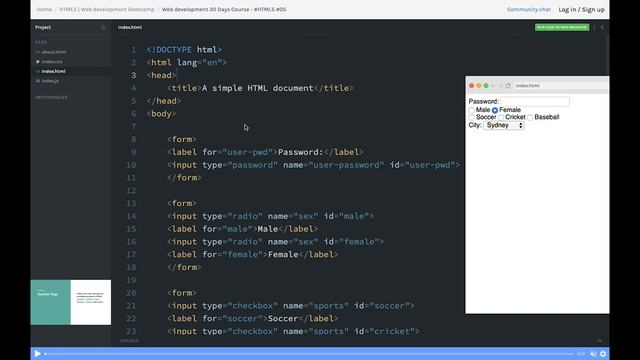Click the preview window back arrow

(x=493, y=86)
